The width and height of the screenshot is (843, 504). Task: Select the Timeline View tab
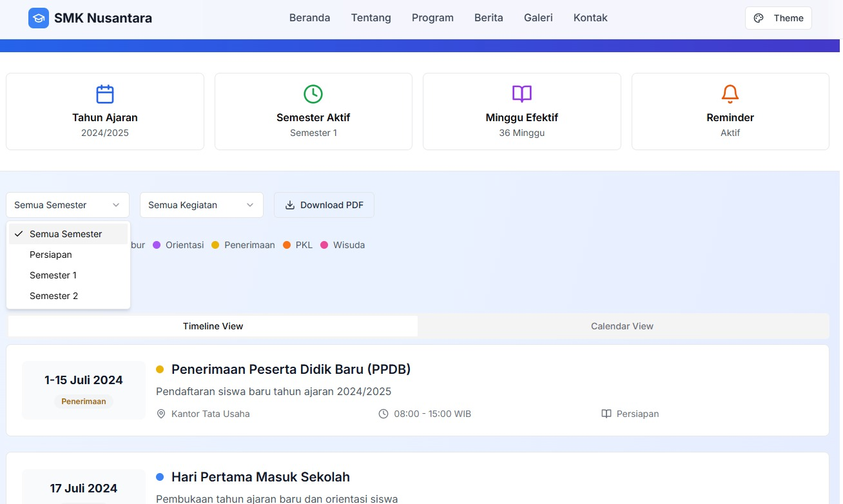(x=213, y=326)
